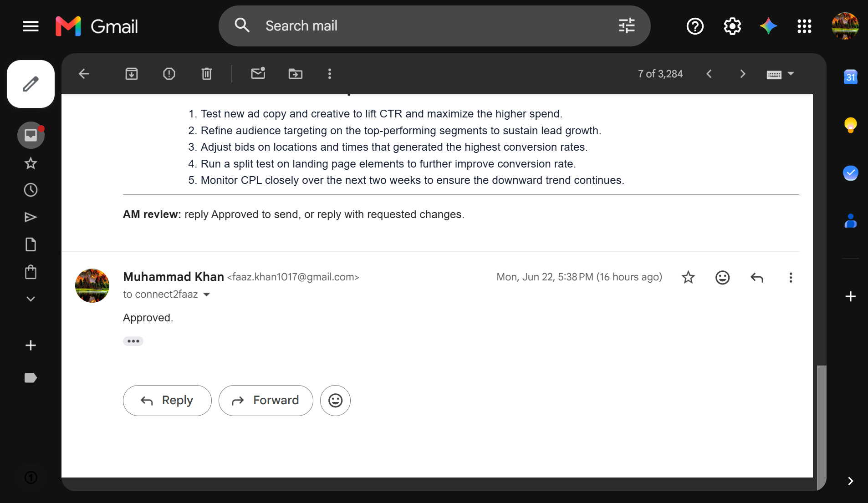The height and width of the screenshot is (503, 868).
Task: Open Starred in the sidebar
Action: [x=31, y=163]
